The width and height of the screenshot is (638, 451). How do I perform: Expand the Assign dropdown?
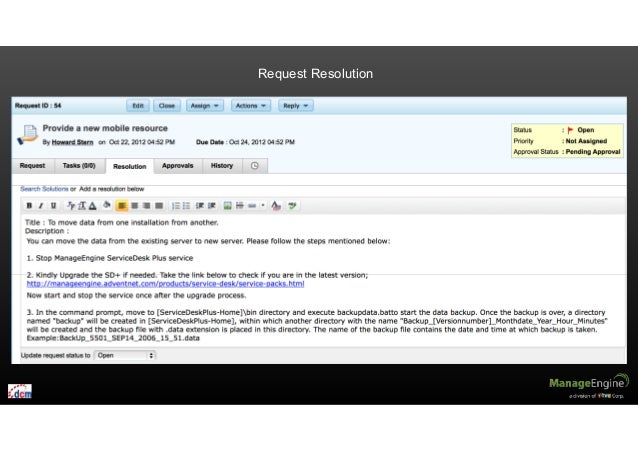(x=205, y=106)
